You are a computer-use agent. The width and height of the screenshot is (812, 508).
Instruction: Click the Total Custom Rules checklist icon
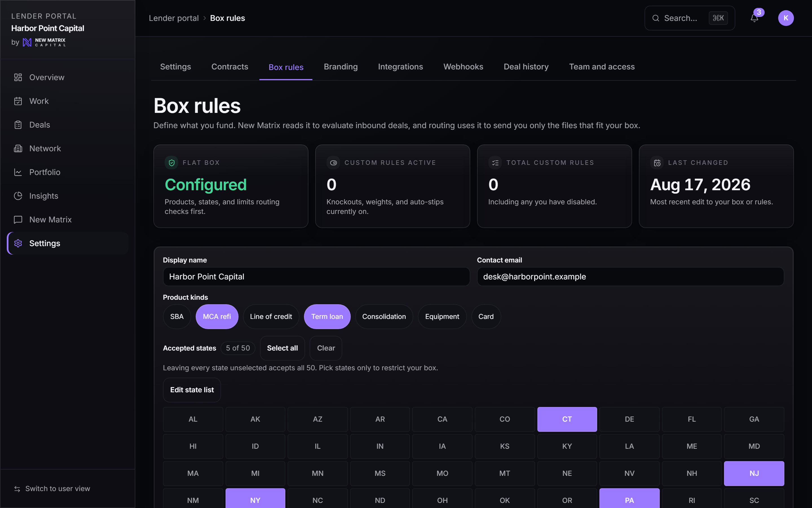click(495, 163)
